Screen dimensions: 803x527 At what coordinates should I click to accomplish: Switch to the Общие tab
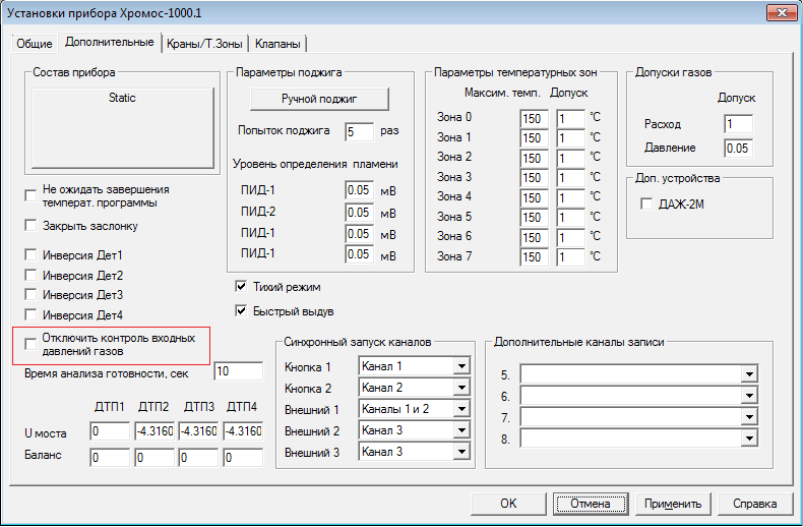34,43
